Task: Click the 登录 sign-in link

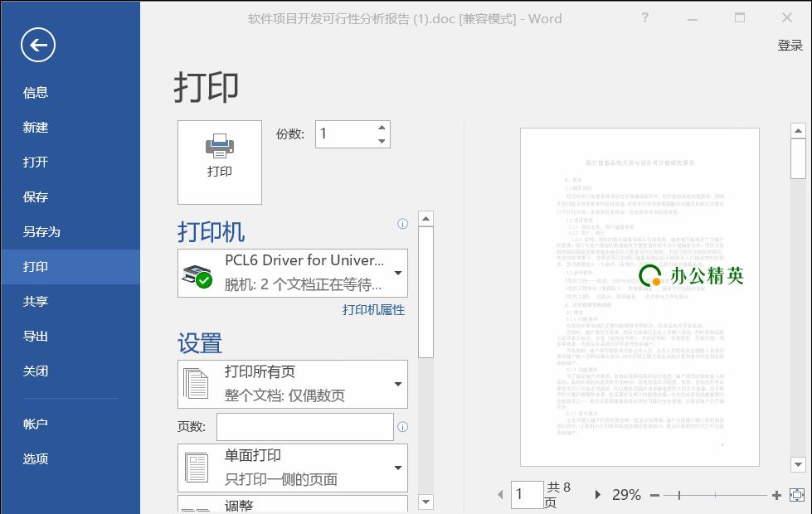Action: [x=790, y=47]
